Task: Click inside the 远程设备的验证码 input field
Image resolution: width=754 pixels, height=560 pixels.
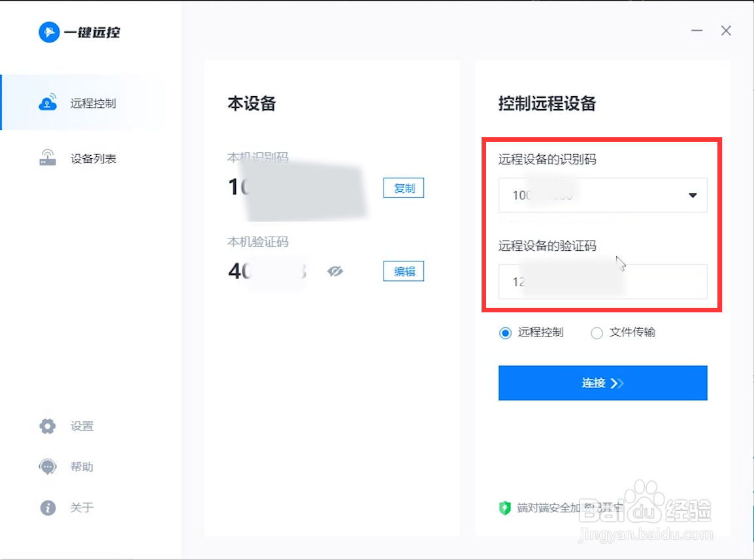Action: [x=602, y=281]
